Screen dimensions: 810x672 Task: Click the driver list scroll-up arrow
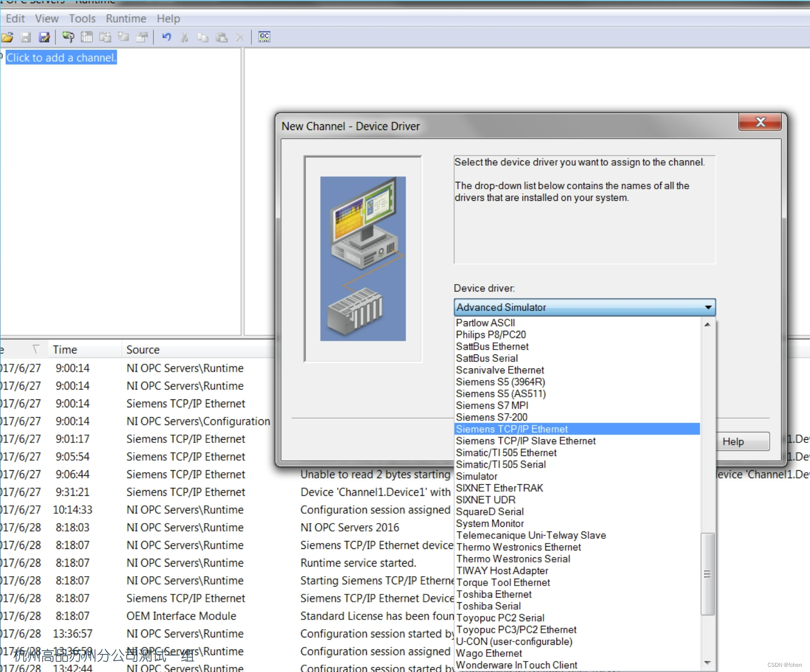click(x=707, y=324)
